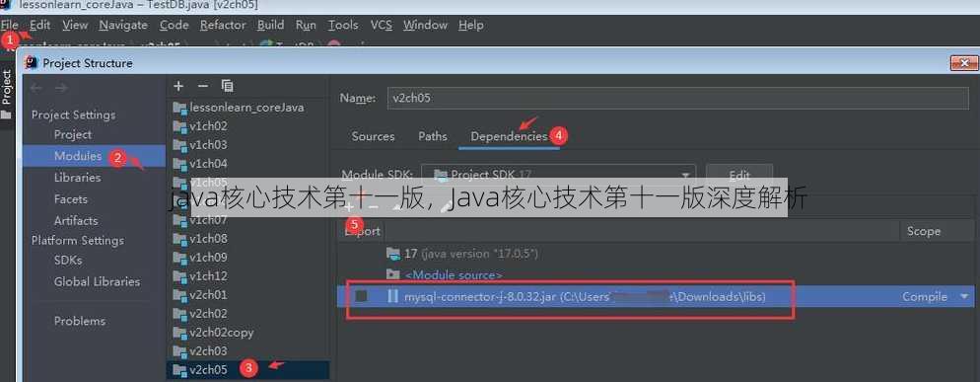Screen dimensions: 980x382
Task: Open the Run menu
Action: pyautogui.click(x=306, y=25)
